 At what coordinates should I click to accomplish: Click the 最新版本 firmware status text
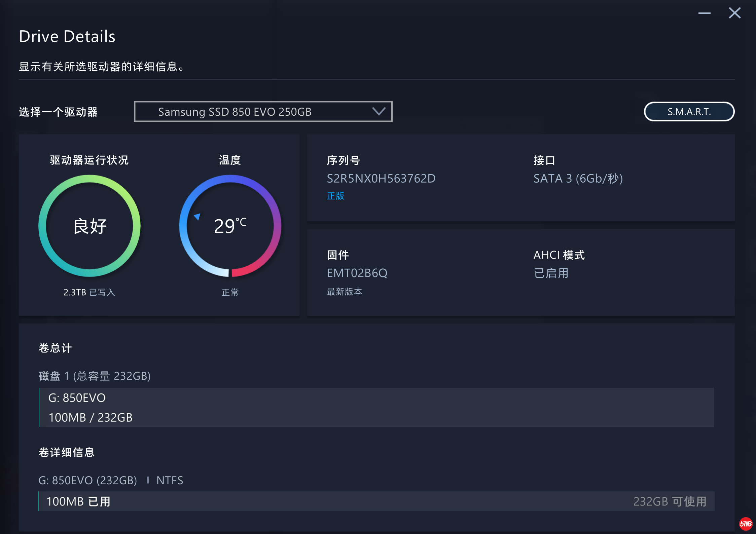tap(345, 292)
